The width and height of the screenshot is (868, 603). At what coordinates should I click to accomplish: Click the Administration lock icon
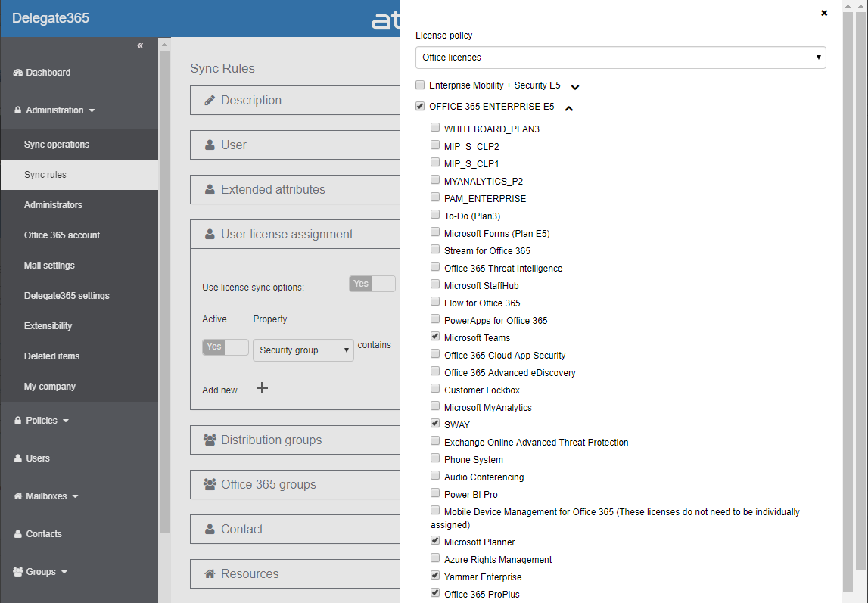point(17,110)
